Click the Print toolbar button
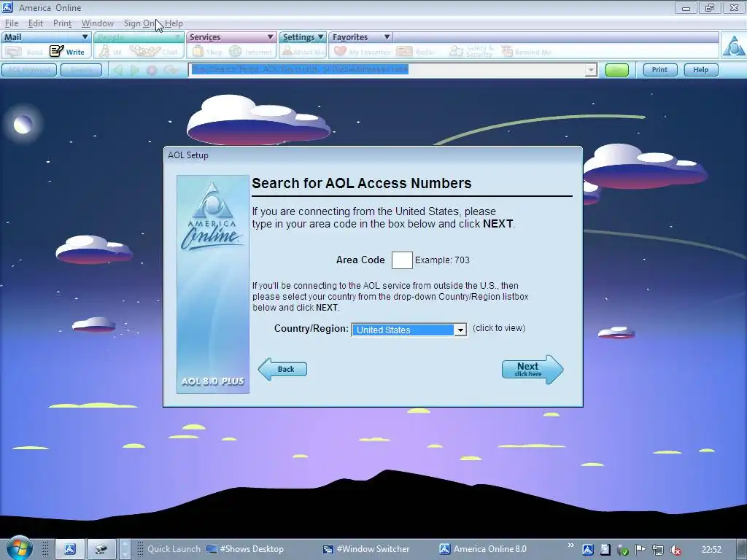 point(659,70)
